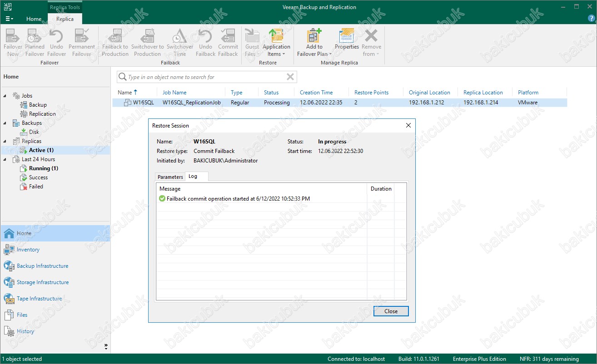Open Add to Failover Plan dropdown
The width and height of the screenshot is (597, 364).
(x=314, y=43)
